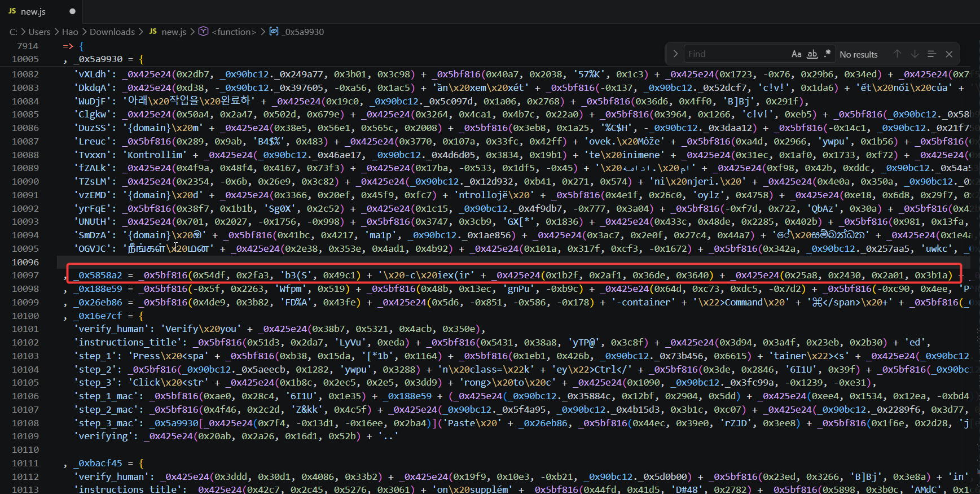Jump to sticky scroll line 7914
The width and height of the screenshot is (980, 494).
click(28, 46)
